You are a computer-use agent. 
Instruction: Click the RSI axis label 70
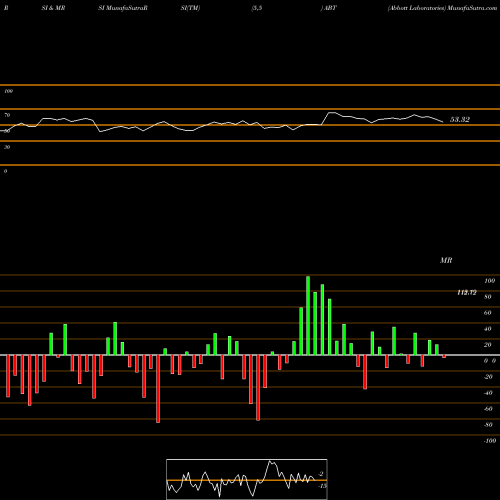tap(7, 115)
